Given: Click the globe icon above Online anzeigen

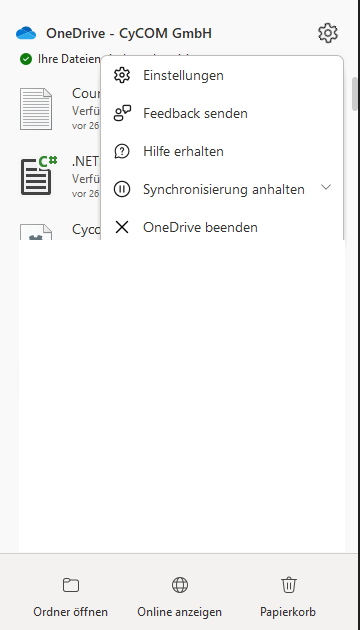Looking at the screenshot, I should click(x=180, y=585).
